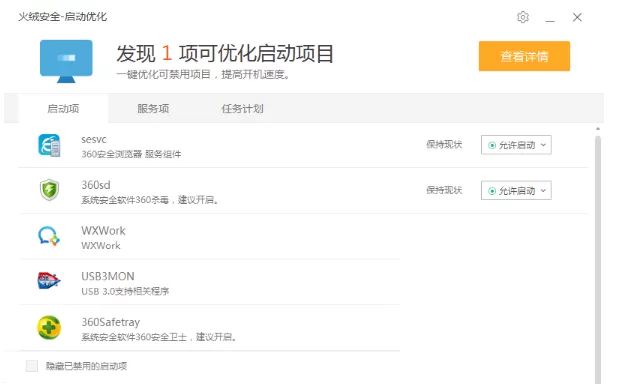This screenshot has width=617, height=391.
Task: Click the vertical scrollbar thumb
Action: [598, 260]
